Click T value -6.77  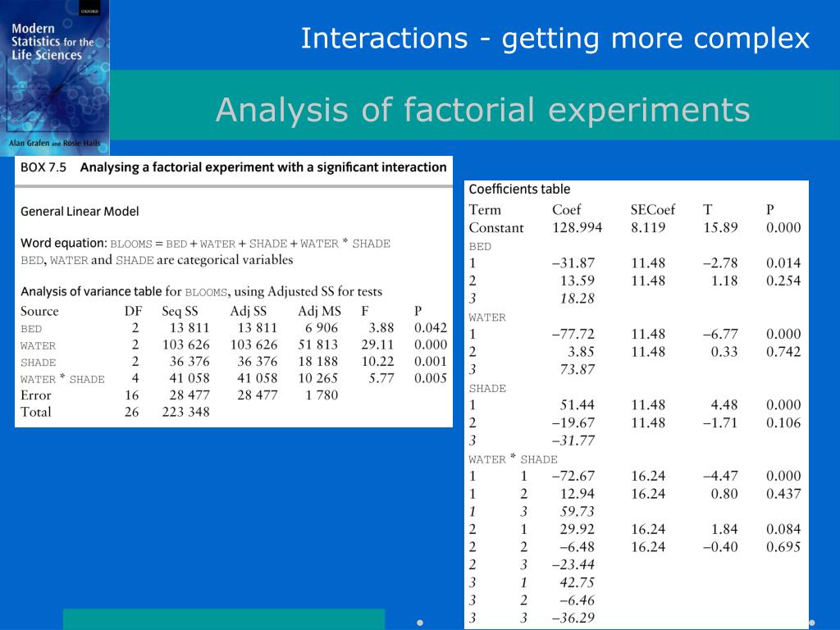(720, 335)
